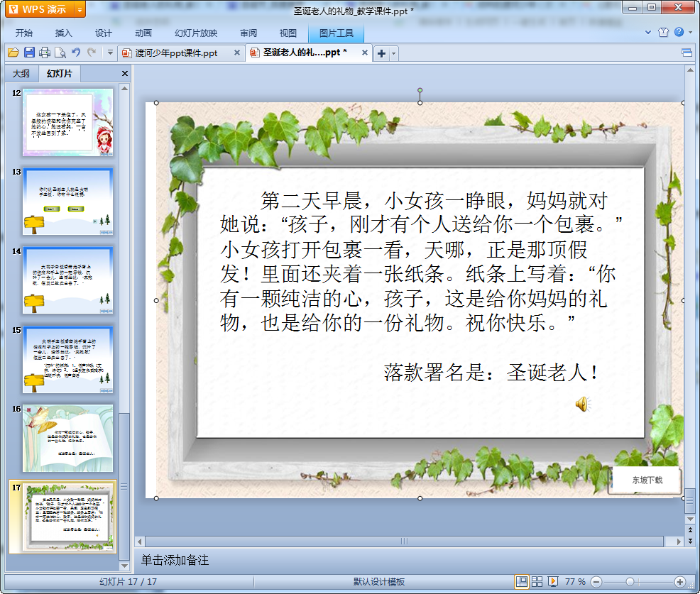
Task: Switch to Normal view icon
Action: (x=521, y=581)
